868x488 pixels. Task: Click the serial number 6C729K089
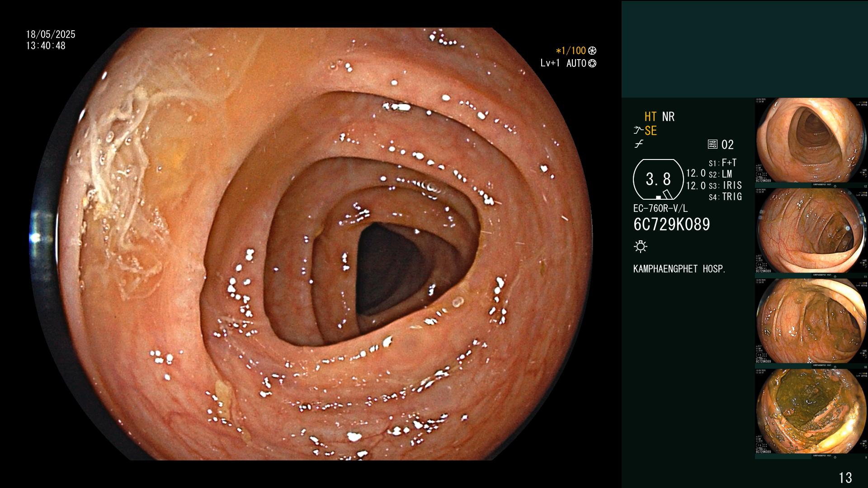point(672,225)
